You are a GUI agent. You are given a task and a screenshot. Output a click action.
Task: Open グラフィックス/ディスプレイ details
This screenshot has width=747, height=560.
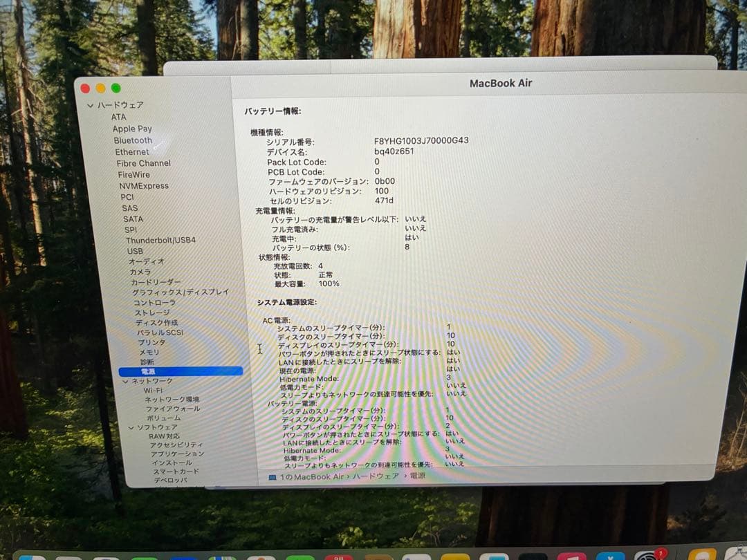[177, 292]
